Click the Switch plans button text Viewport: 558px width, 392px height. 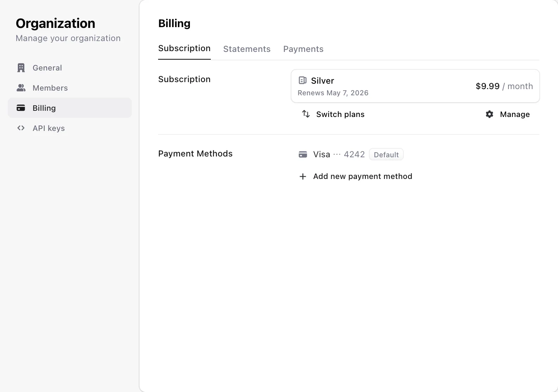[x=340, y=114]
